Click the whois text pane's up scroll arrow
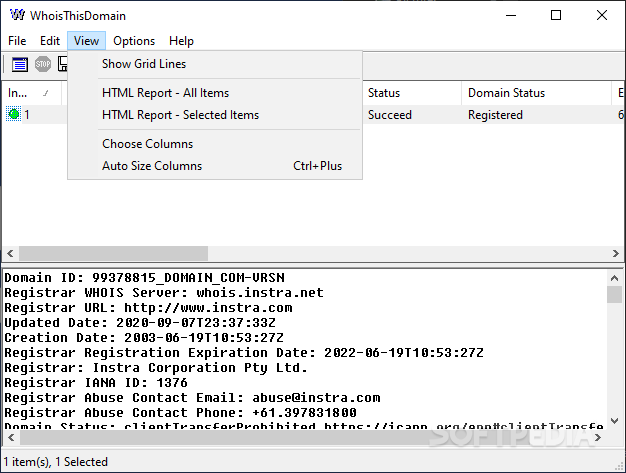The image size is (626, 473). [x=614, y=278]
